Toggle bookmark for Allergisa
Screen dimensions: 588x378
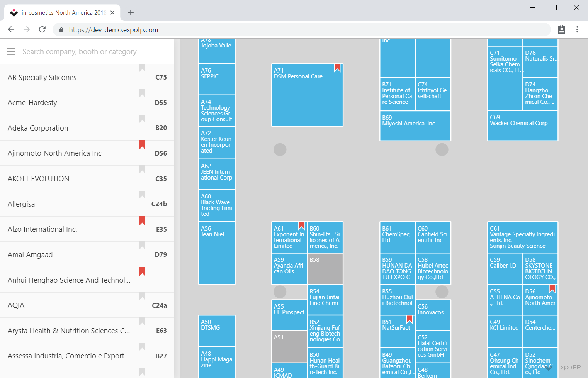[142, 195]
